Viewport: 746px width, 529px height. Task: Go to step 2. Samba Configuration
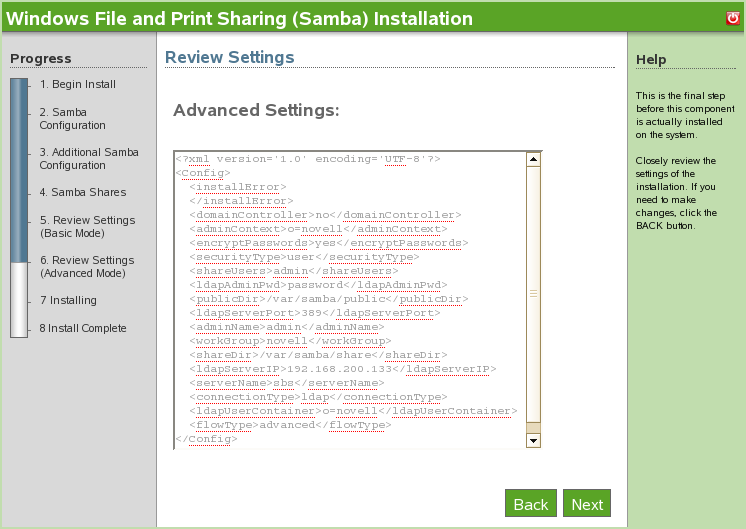pos(72,118)
